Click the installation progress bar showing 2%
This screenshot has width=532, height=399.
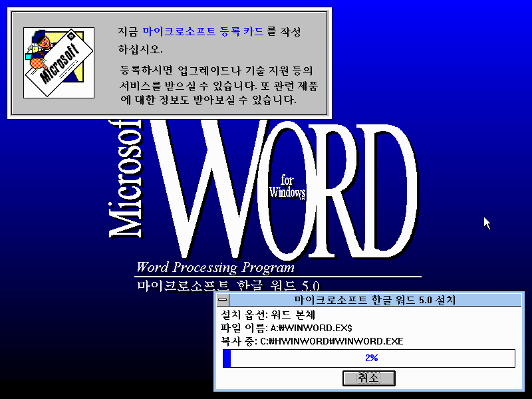369,358
